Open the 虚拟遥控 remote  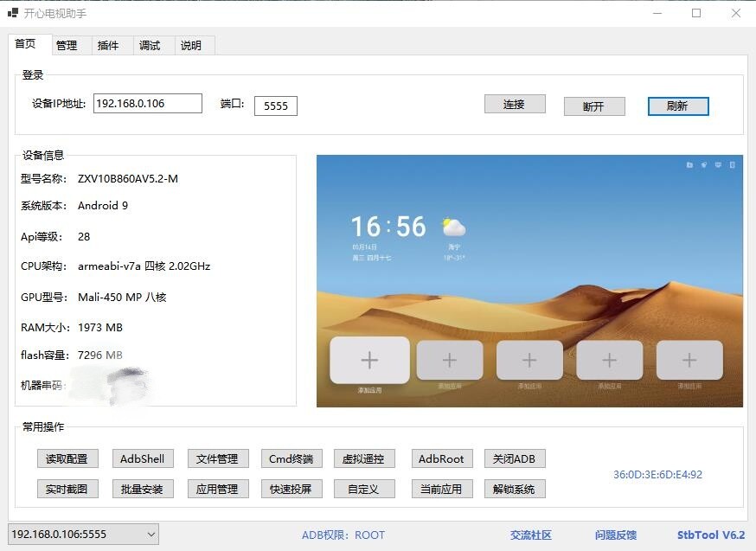pyautogui.click(x=364, y=459)
